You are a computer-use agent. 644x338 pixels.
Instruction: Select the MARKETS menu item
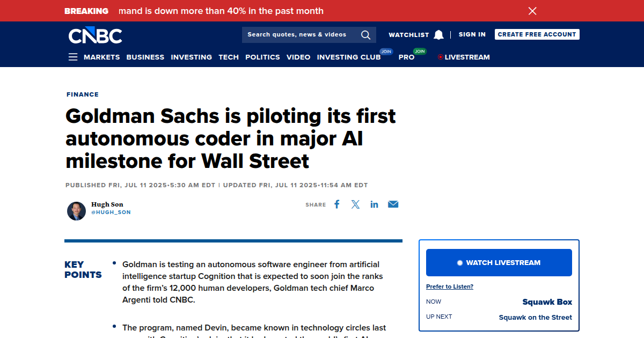coord(102,57)
